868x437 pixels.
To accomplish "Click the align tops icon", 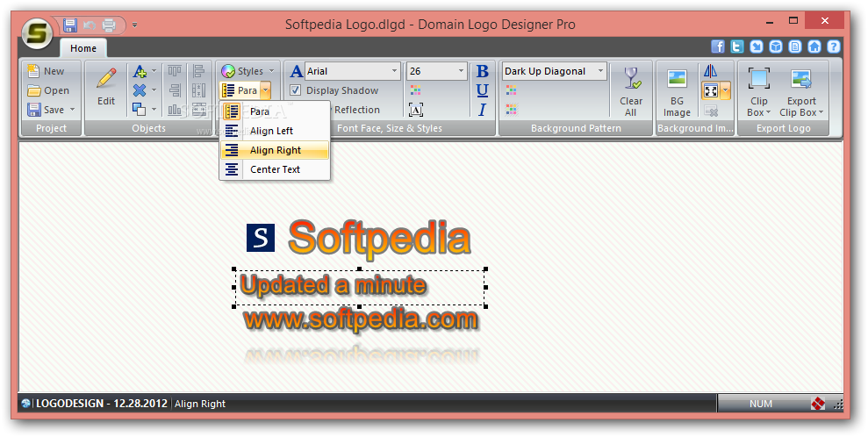I will [x=175, y=71].
